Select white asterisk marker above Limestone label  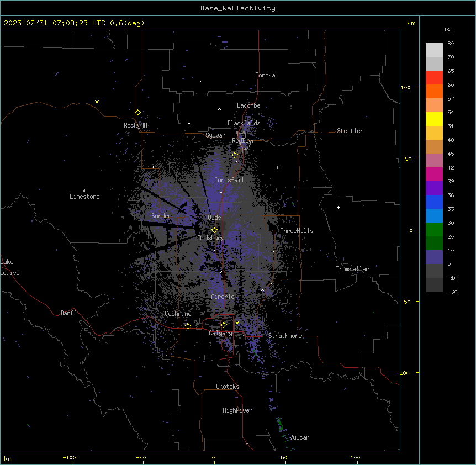click(84, 191)
